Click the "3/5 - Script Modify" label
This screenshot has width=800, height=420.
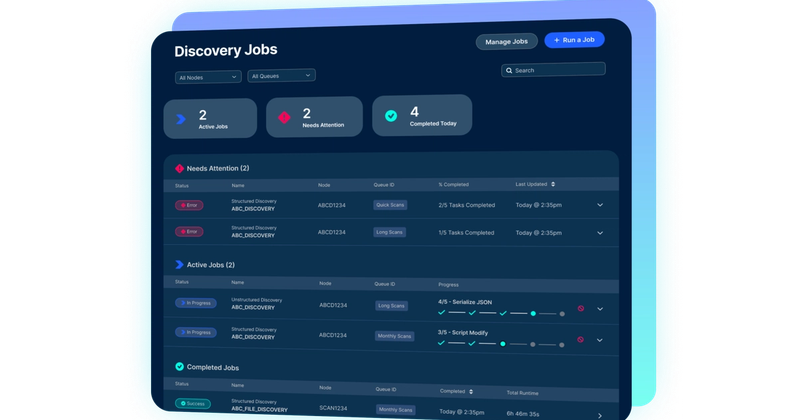(x=463, y=333)
